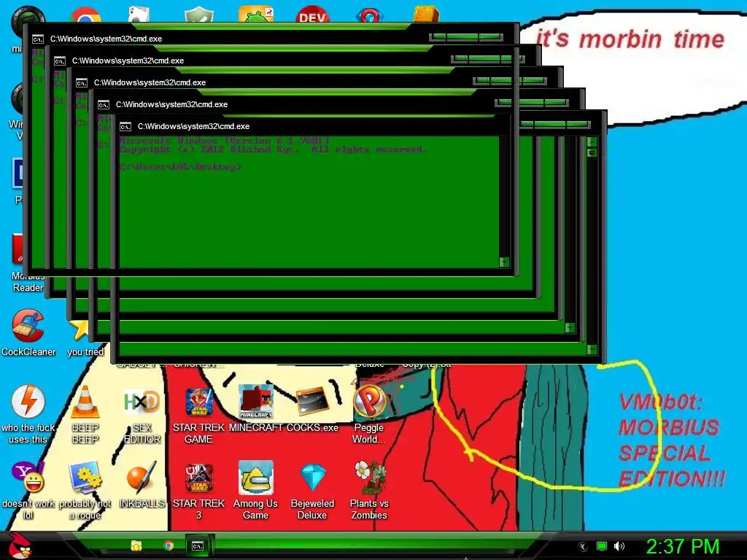Click scroll-up arrow in lowest cmd.exe window
The height and width of the screenshot is (560, 747).
[592, 141]
